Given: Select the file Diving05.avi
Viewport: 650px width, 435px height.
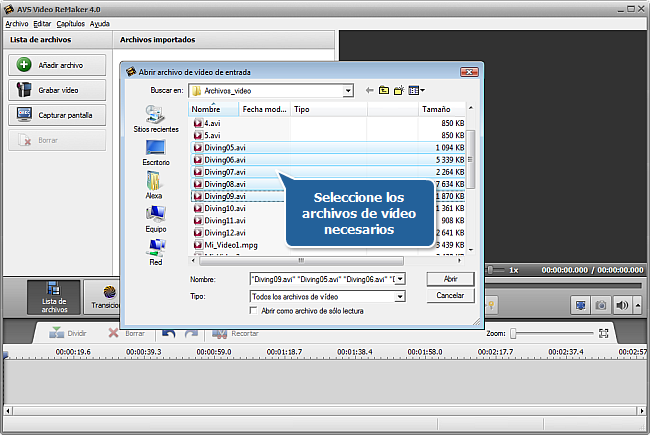Looking at the screenshot, I should click(327, 148).
